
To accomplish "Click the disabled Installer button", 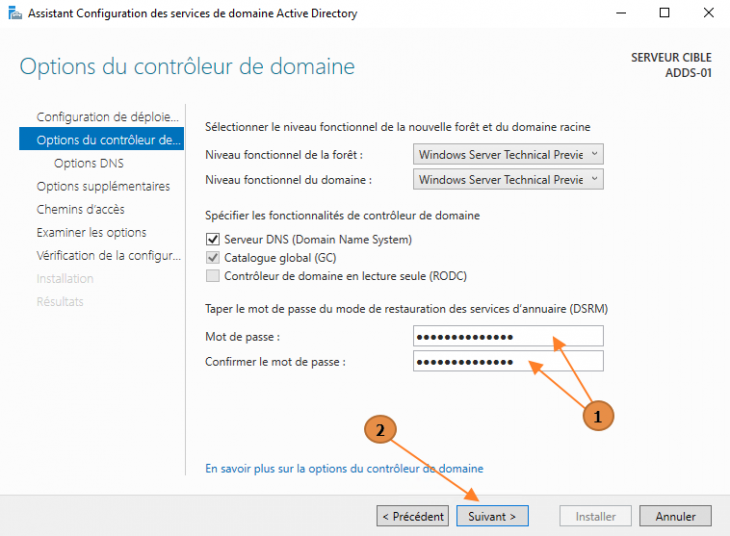I will tap(595, 516).
